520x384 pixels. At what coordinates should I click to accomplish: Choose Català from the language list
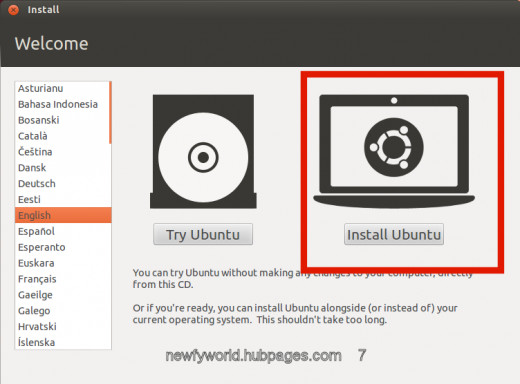pyautogui.click(x=62, y=136)
